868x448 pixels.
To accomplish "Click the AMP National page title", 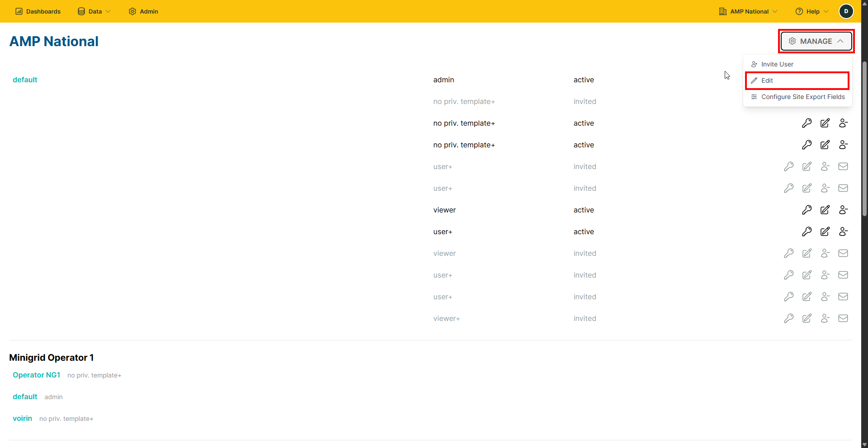I will (54, 41).
